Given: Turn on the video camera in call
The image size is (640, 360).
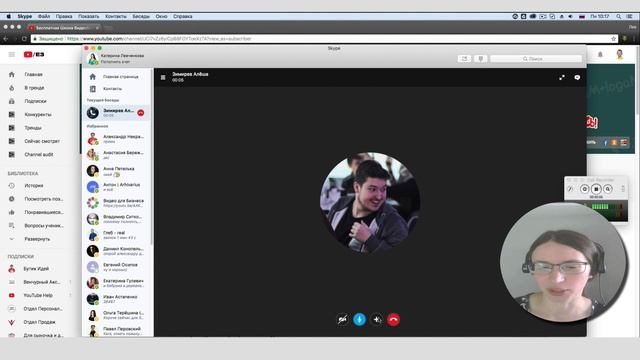Looking at the screenshot, I should pos(342,319).
